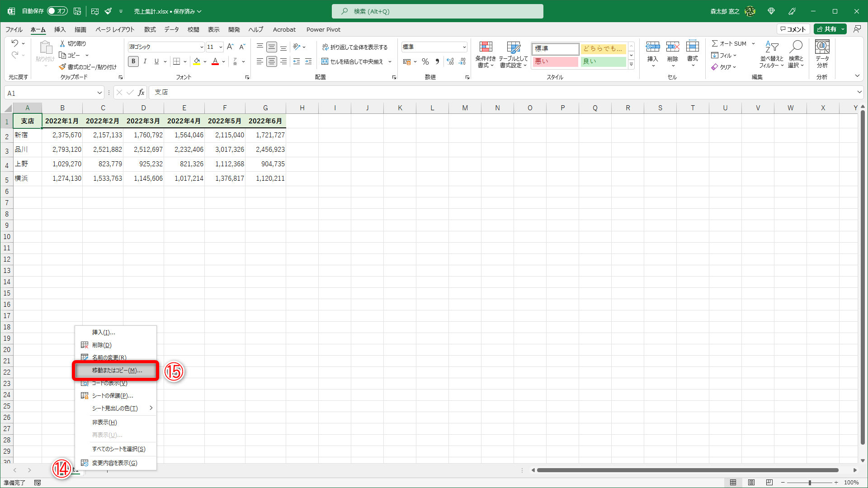
Task: Expand the number format combo box
Action: tap(464, 47)
